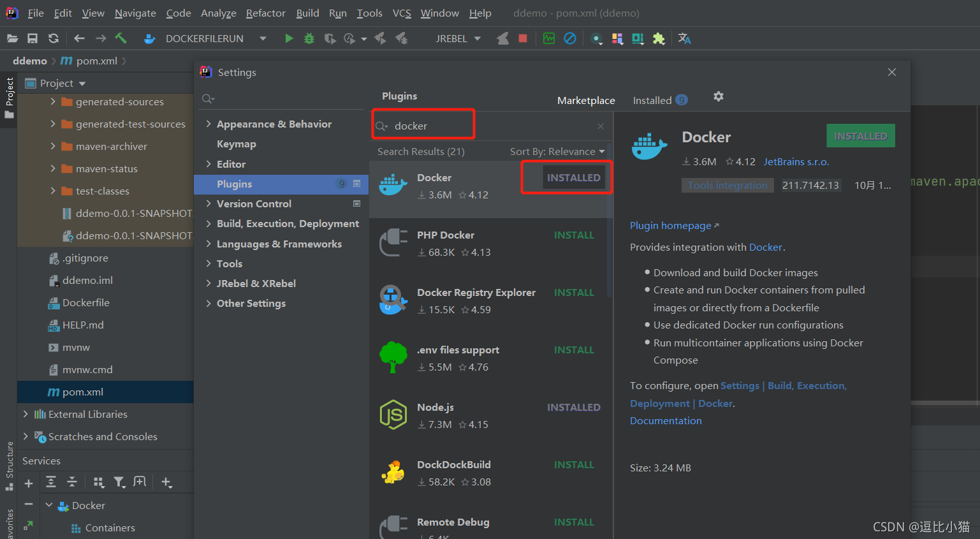The width and height of the screenshot is (980, 539).
Task: Open the VCS menu
Action: click(402, 13)
